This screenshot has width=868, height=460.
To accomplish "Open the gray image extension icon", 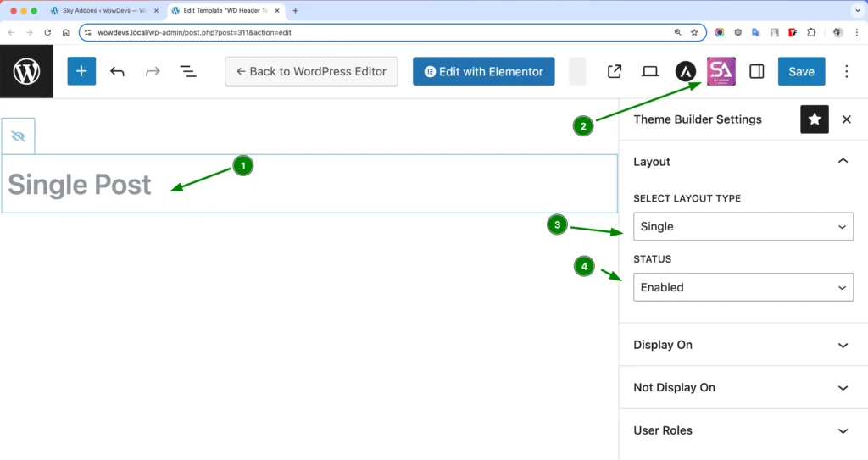I will point(775,33).
